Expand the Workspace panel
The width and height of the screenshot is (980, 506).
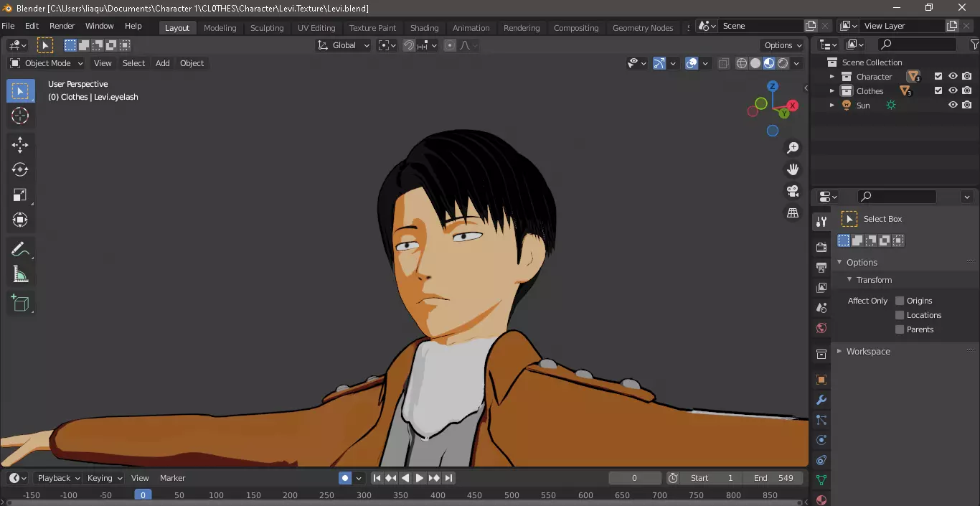click(839, 351)
